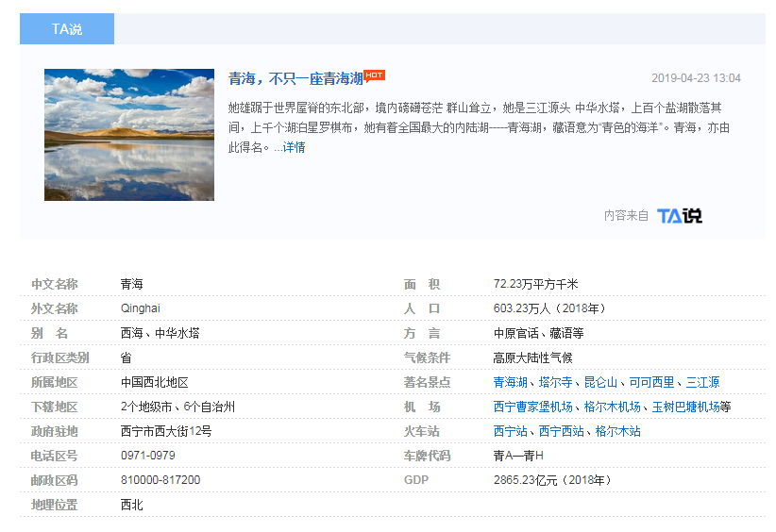Open the 格尔木站 link
Viewport: 776px width, 532px height.
point(617,431)
